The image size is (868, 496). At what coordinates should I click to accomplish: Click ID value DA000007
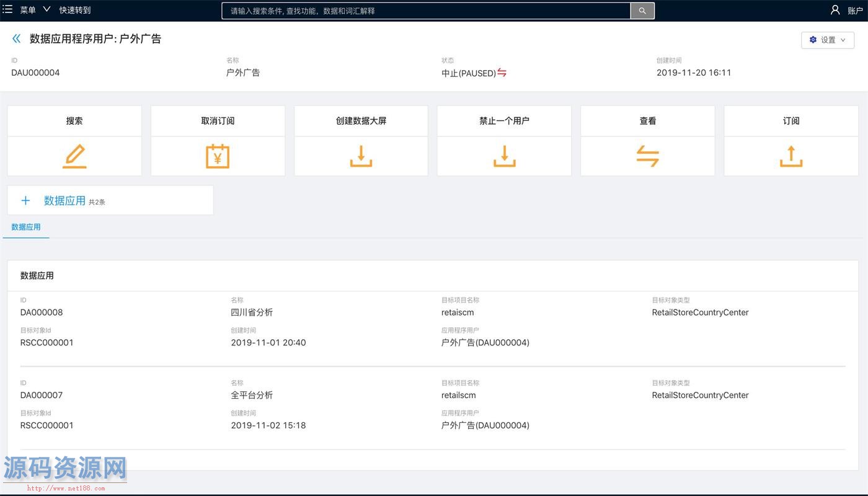click(42, 395)
